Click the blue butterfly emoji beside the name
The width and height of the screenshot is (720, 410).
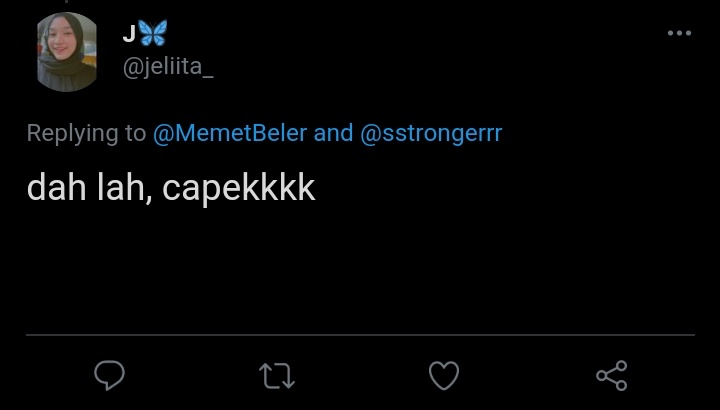[153, 33]
